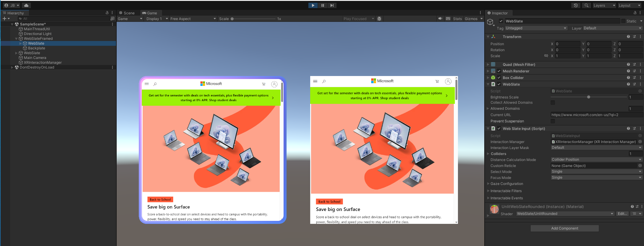Click the Hierarchy search by type icon
Viewport: 644px width, 246px height.
(x=112, y=19)
